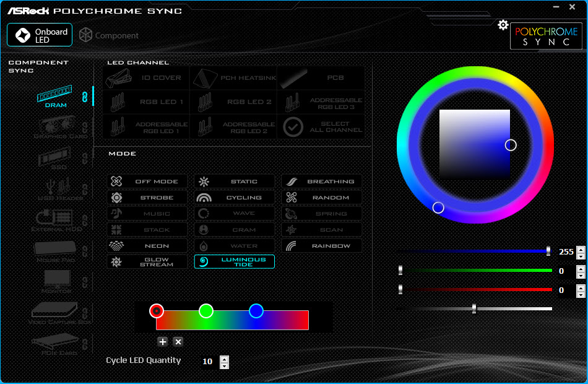This screenshot has height=384, width=588.
Task: Select the Addressable RGB LED 3 channel
Action: (321, 102)
